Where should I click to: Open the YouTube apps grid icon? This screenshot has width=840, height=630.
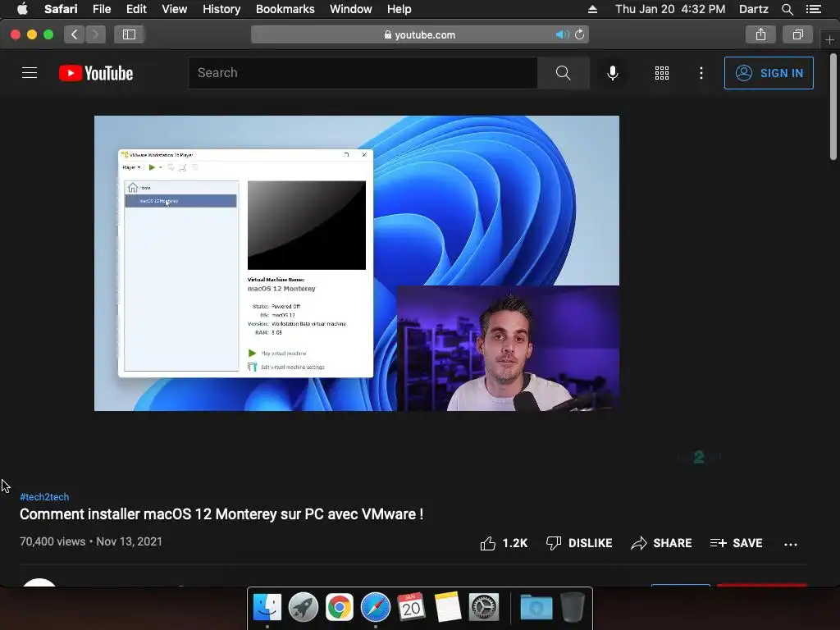(662, 73)
